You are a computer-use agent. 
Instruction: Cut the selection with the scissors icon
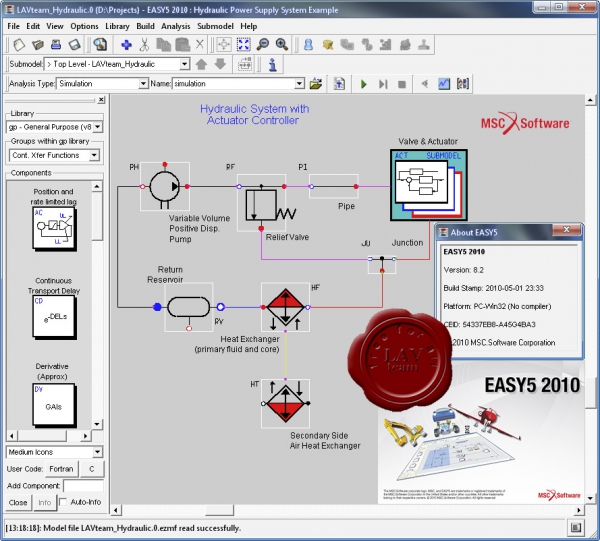click(144, 45)
